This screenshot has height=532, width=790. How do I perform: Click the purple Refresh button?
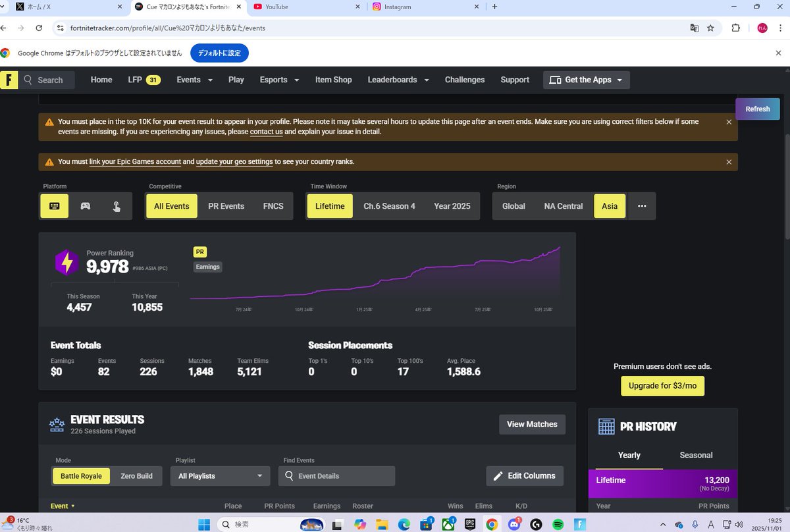[x=758, y=109]
